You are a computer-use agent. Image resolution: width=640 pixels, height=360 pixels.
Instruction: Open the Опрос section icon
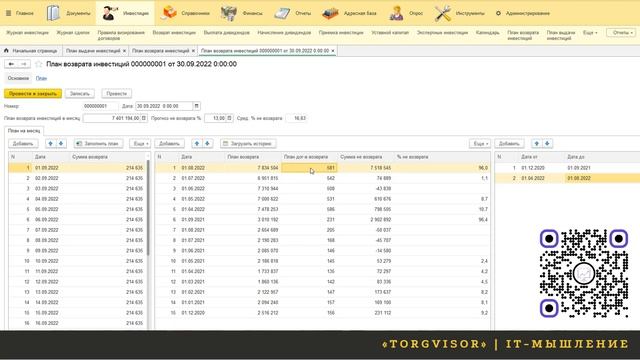click(396, 13)
